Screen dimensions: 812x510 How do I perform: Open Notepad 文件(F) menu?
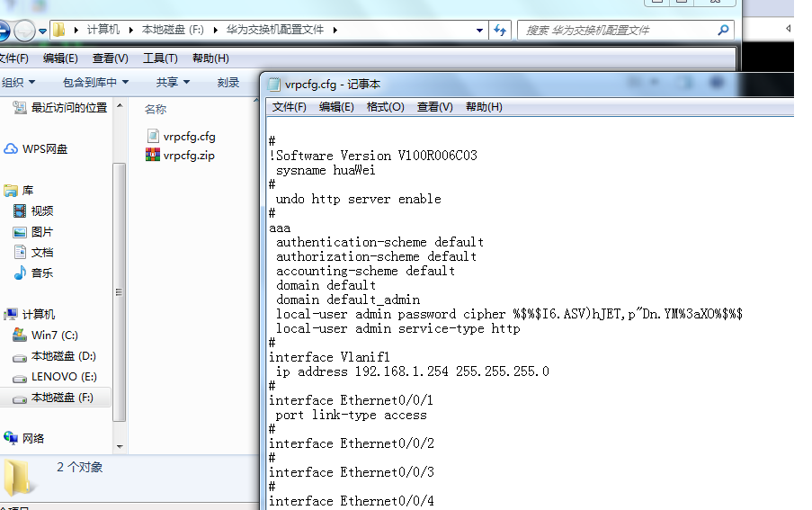289,107
